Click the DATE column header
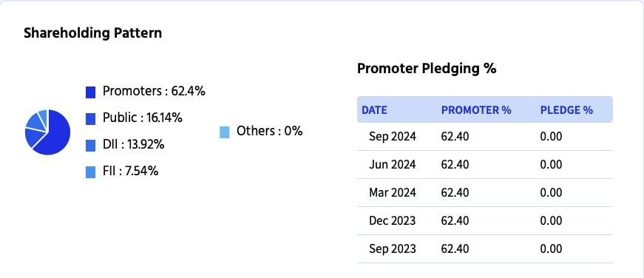This screenshot has height=278, width=644. 374,110
